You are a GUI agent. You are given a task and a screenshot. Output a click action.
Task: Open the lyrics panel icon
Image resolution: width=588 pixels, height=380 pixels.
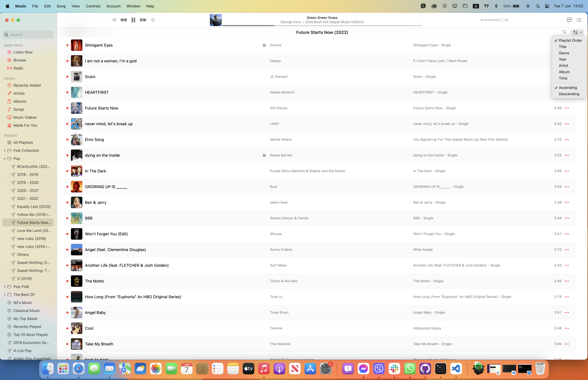click(569, 20)
